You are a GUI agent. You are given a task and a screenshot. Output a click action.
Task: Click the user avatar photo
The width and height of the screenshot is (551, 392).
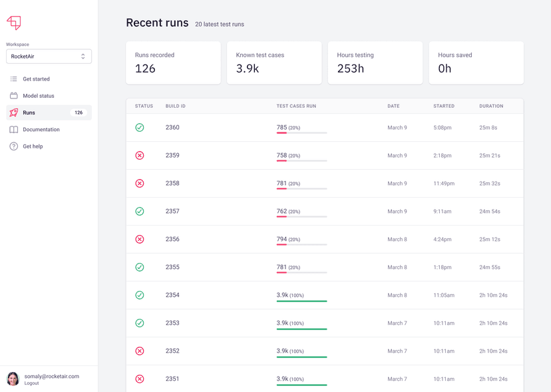point(13,379)
